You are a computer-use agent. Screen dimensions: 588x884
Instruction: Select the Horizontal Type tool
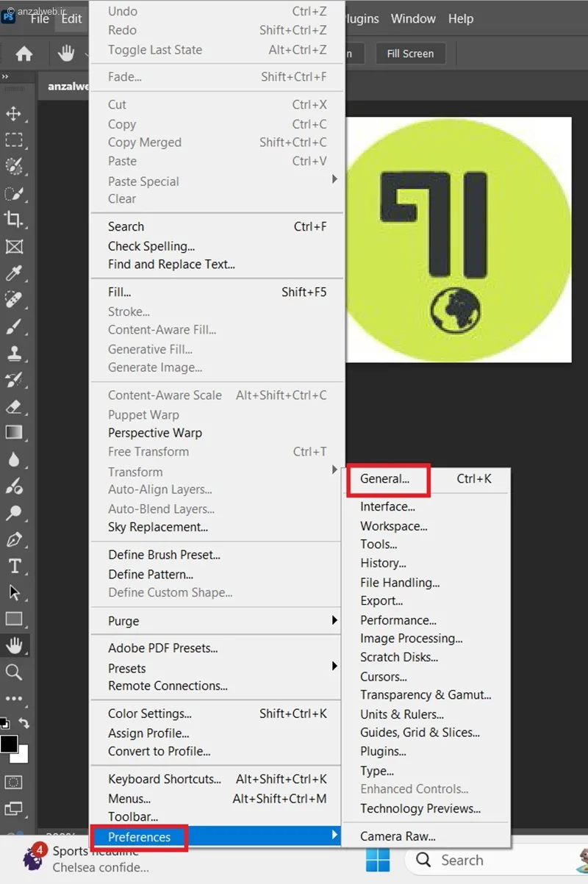[14, 566]
